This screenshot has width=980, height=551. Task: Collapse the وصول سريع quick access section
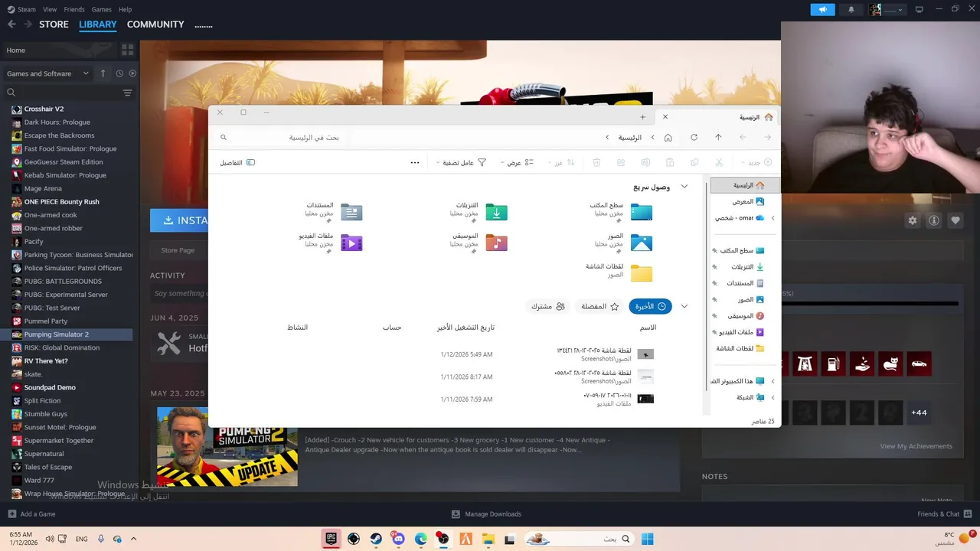684,187
